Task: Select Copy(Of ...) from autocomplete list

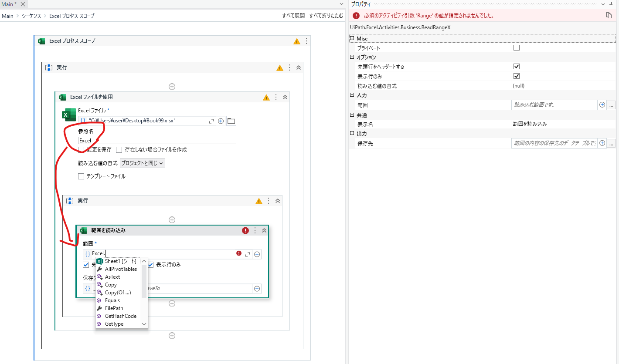Action: 119,293
